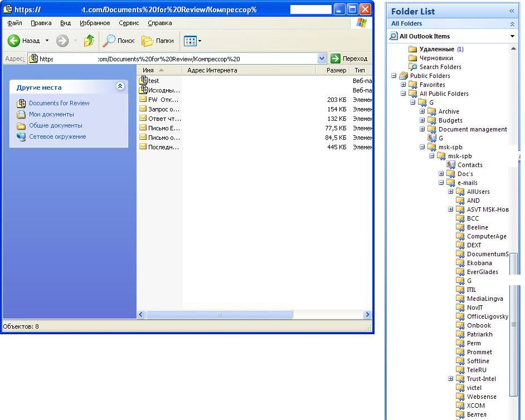Screen dimensions: 525x420
Task: Expand the Archive folder node
Action: 422,111
